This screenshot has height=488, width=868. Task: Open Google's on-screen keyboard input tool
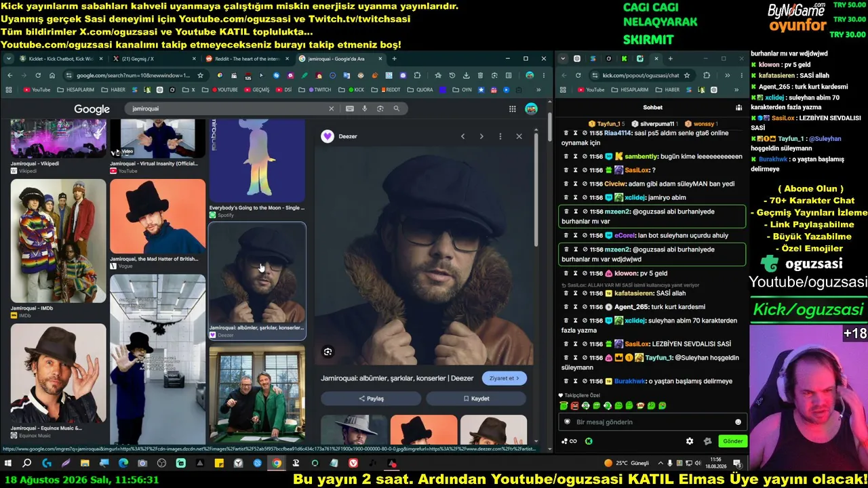point(350,108)
